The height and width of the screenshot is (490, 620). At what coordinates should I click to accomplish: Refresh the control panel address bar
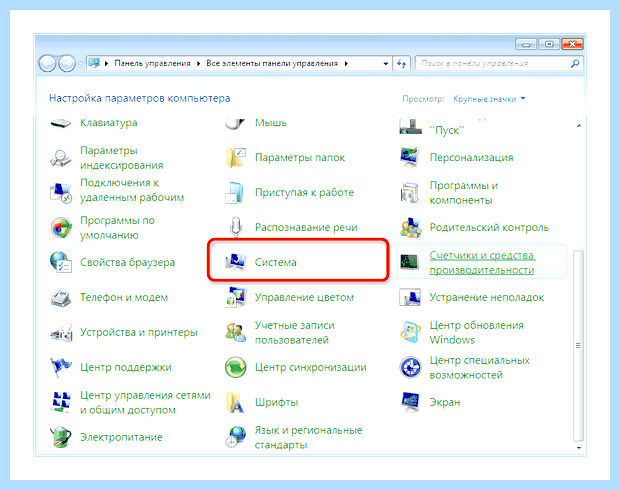tap(401, 64)
